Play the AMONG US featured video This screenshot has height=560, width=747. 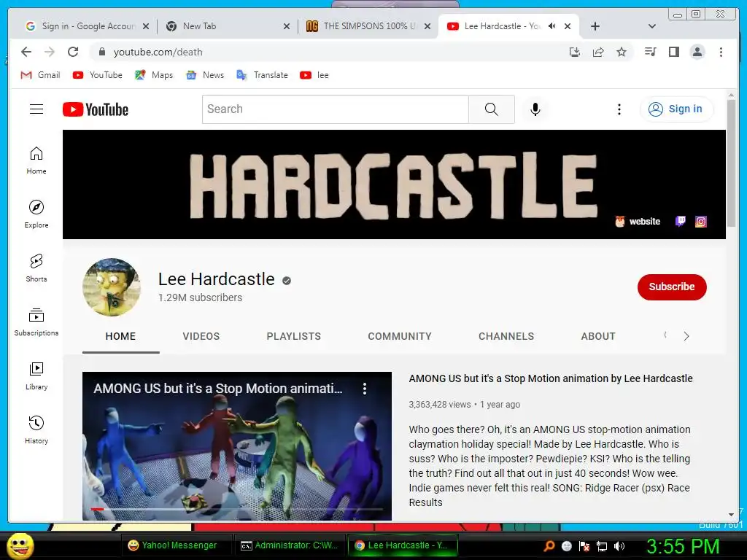[237, 446]
